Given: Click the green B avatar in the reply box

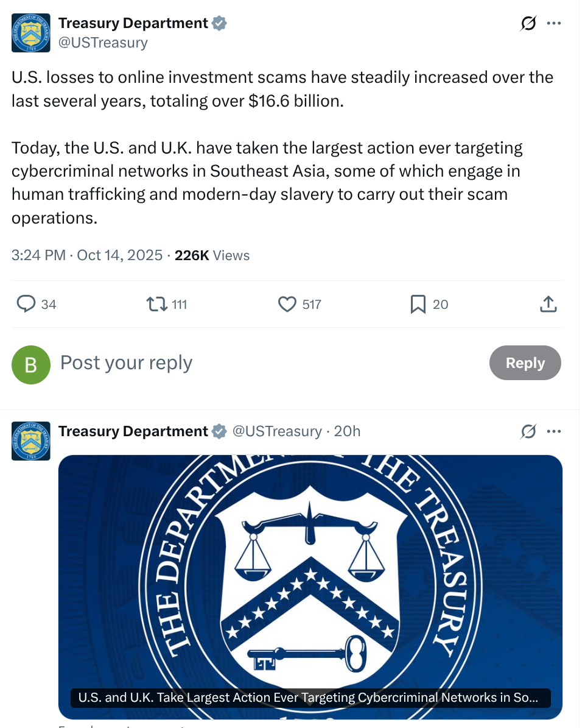Looking at the screenshot, I should [x=31, y=364].
